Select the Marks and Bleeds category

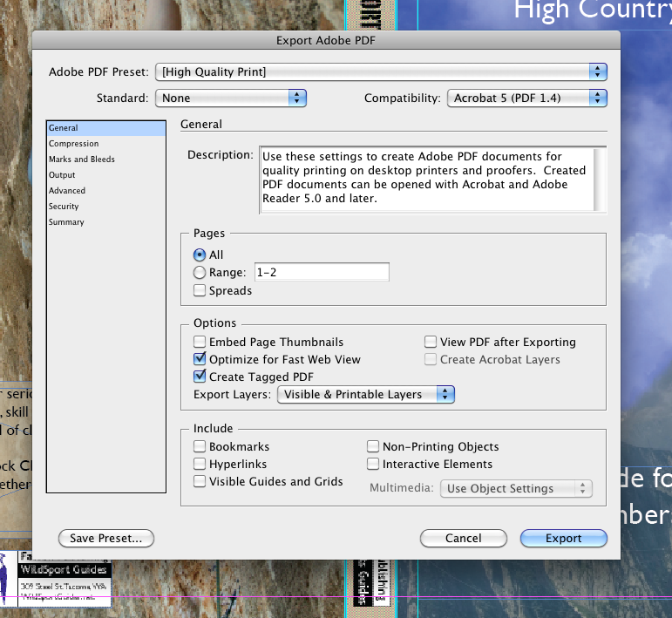pyautogui.click(x=105, y=160)
